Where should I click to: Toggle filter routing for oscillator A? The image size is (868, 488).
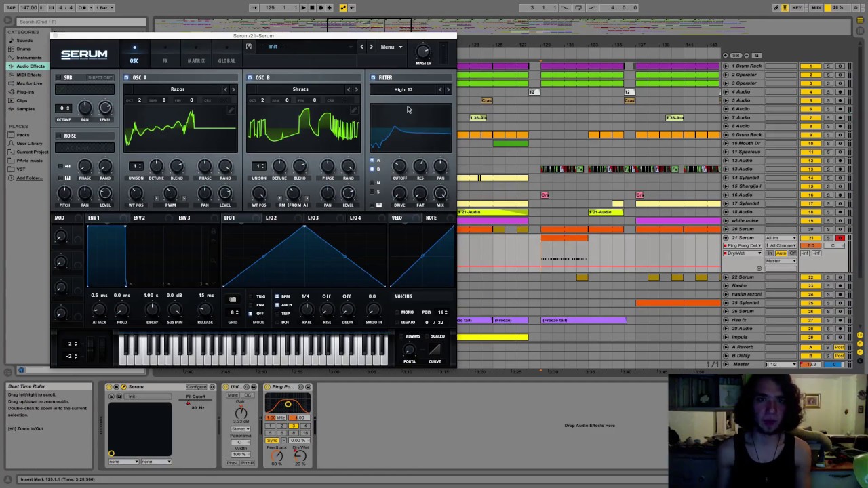tap(372, 161)
